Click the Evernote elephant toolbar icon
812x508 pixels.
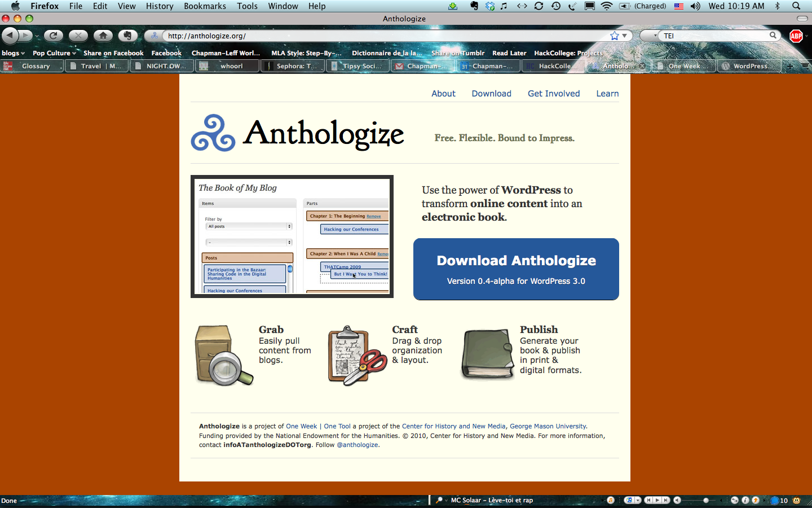coord(127,36)
